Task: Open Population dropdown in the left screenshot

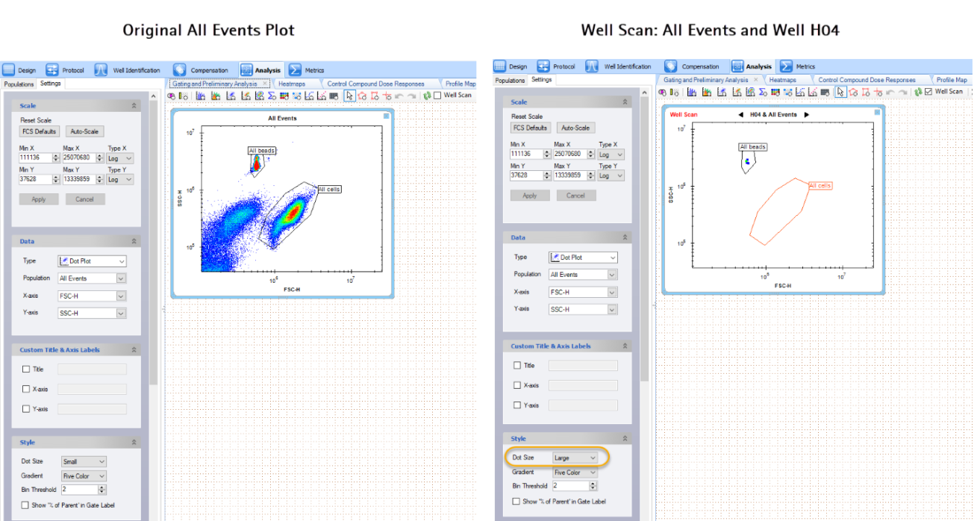Action: tap(93, 278)
